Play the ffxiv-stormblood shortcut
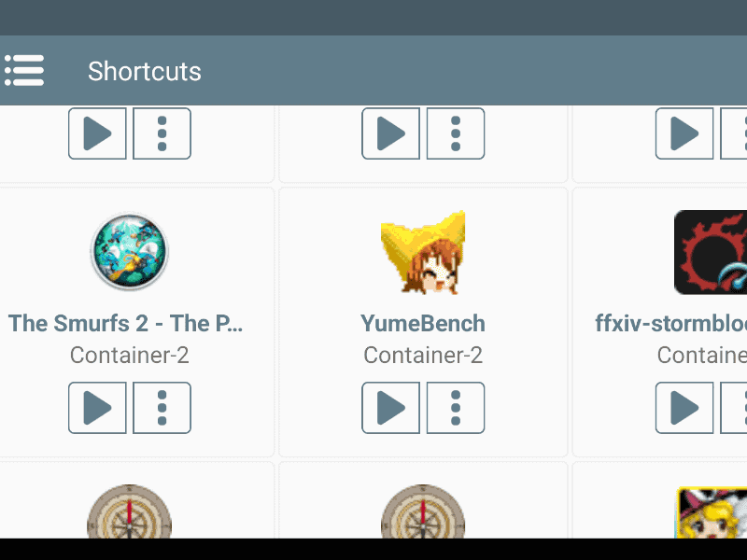 pos(684,408)
